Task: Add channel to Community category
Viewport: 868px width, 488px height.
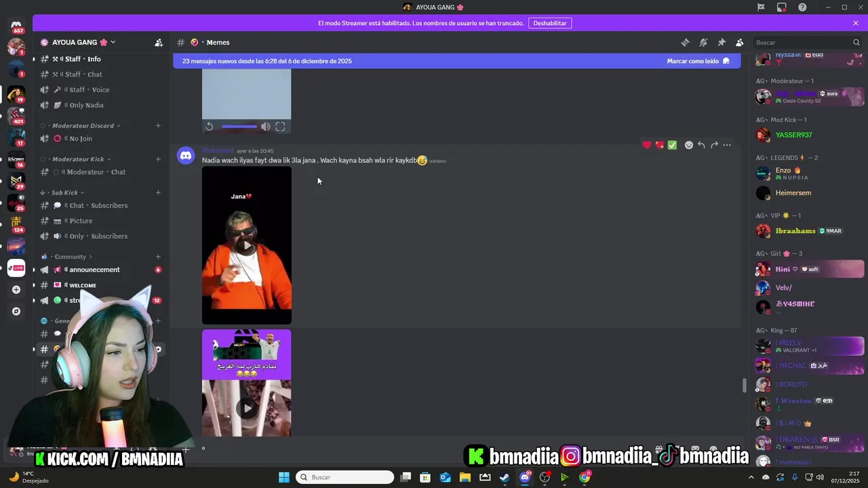Action: pyautogui.click(x=158, y=257)
